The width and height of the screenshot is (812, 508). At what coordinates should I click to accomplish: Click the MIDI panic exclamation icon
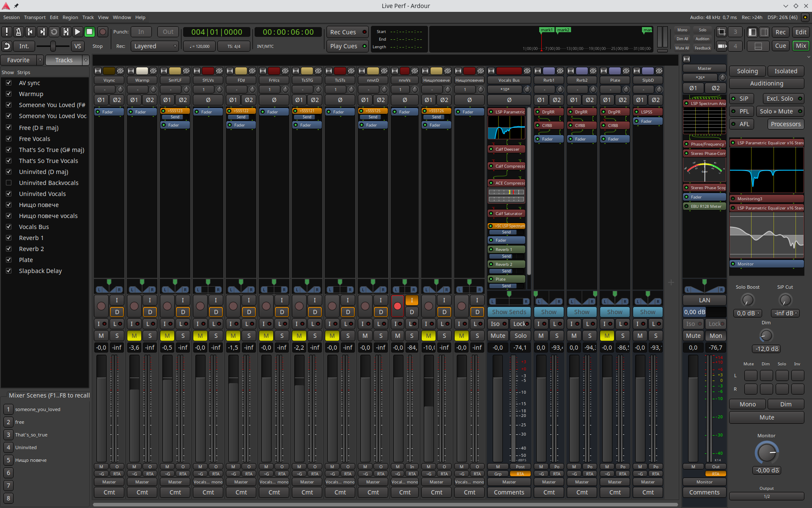click(x=6, y=32)
